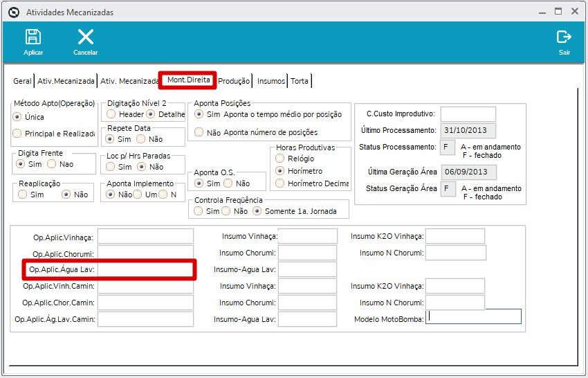Viewport: 588px width, 378px height.
Task: Choose Detalhe in Digitação Nível 2
Action: pyautogui.click(x=150, y=114)
